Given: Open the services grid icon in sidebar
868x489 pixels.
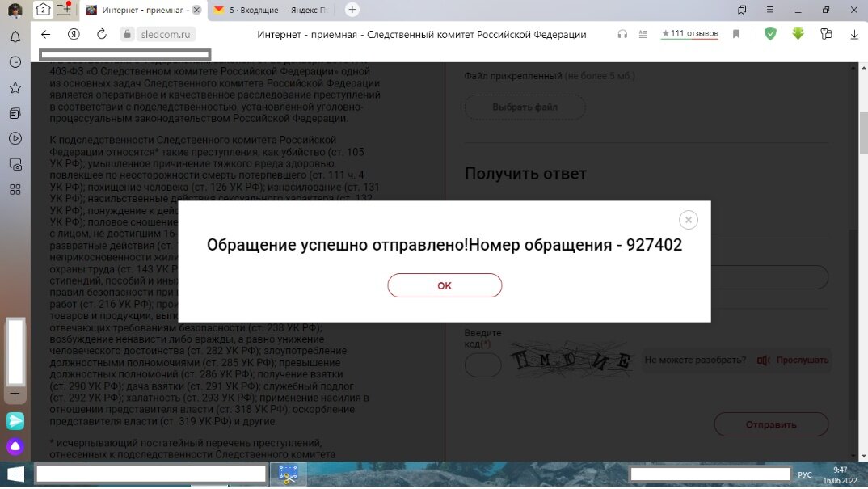Looking at the screenshot, I should (x=15, y=189).
